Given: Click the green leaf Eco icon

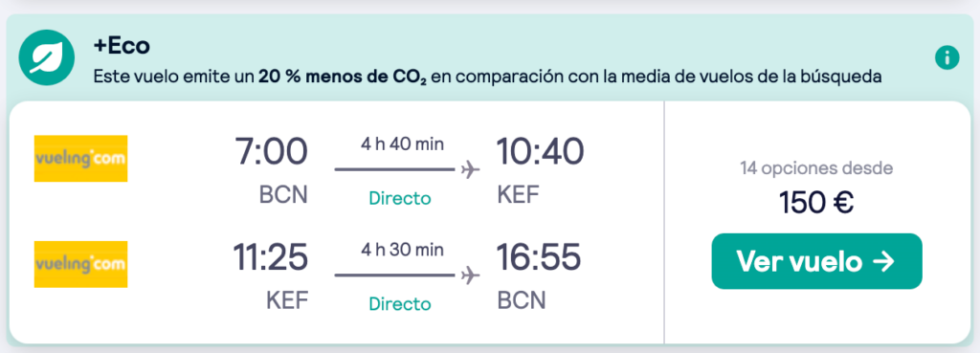Looking at the screenshot, I should tap(47, 58).
